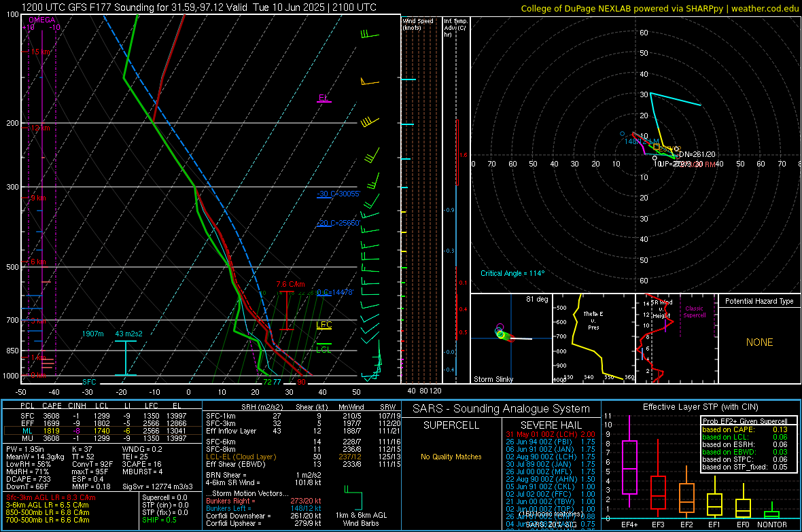This screenshot has height=532, width=802.
Task: Select the SFC-1km SRH row
Action: [x=303, y=416]
